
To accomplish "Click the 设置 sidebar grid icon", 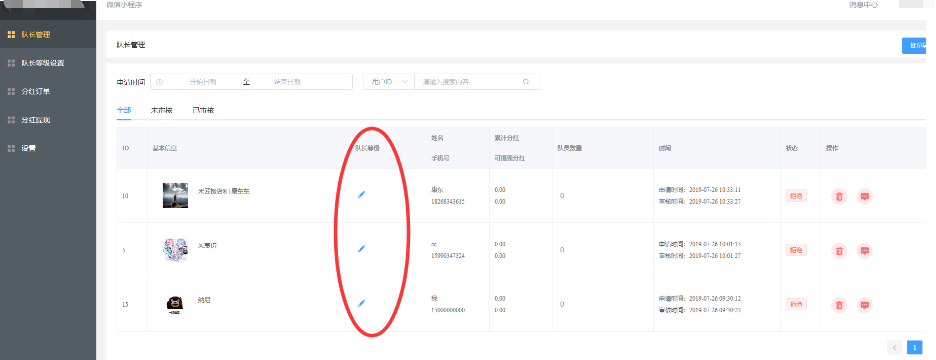I will 11,148.
